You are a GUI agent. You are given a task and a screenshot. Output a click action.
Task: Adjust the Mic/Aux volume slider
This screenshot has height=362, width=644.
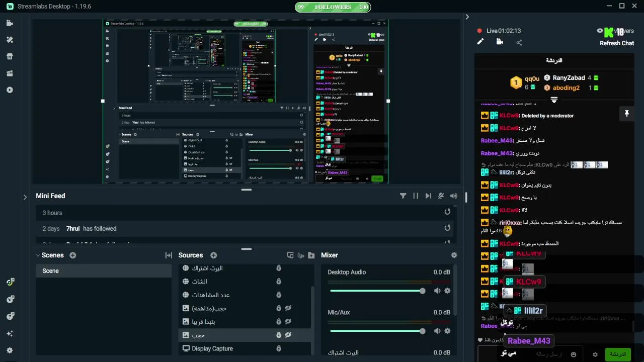point(377,331)
